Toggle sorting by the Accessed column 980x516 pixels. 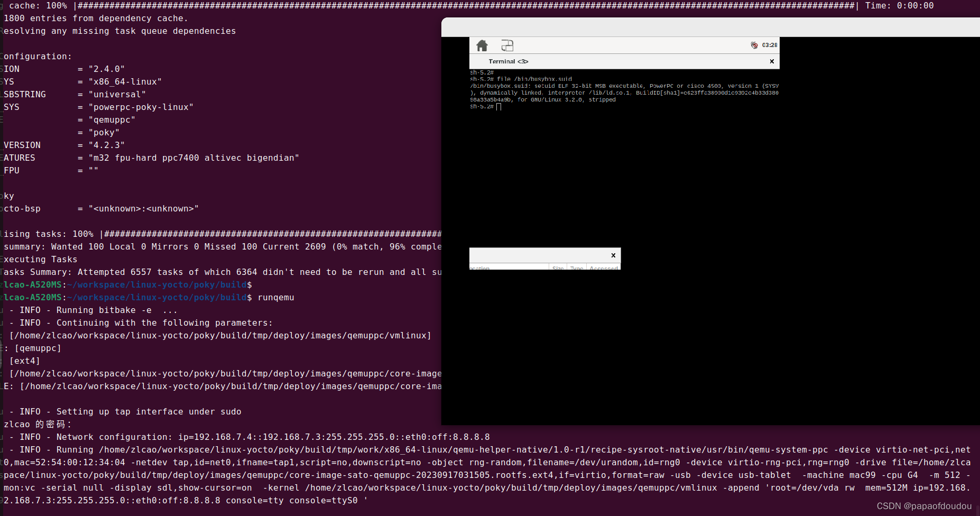tap(603, 268)
